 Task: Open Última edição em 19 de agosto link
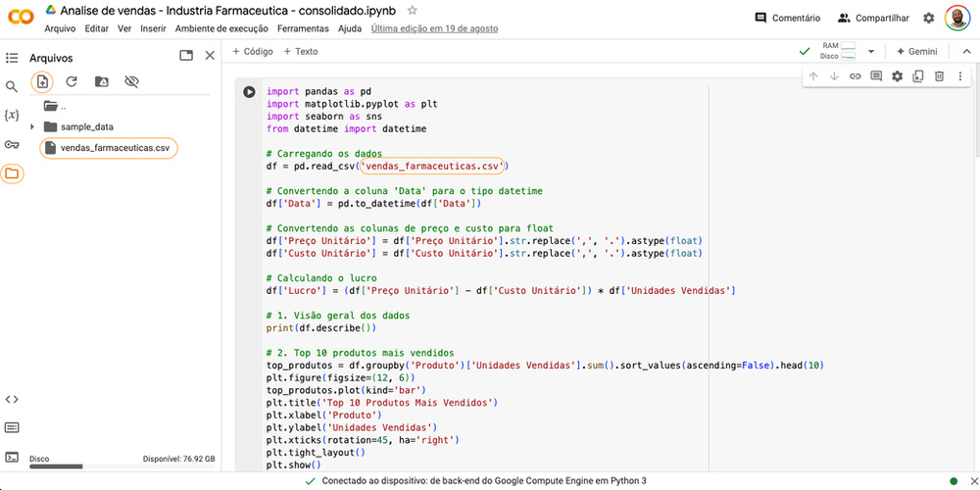pyautogui.click(x=434, y=28)
